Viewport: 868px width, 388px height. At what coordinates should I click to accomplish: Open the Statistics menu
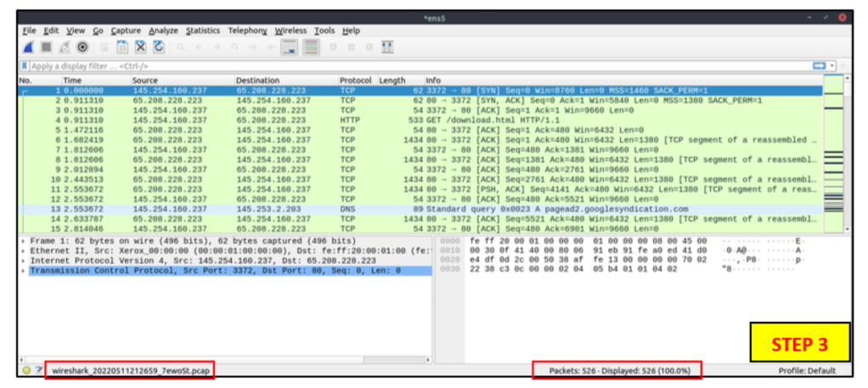(x=202, y=31)
